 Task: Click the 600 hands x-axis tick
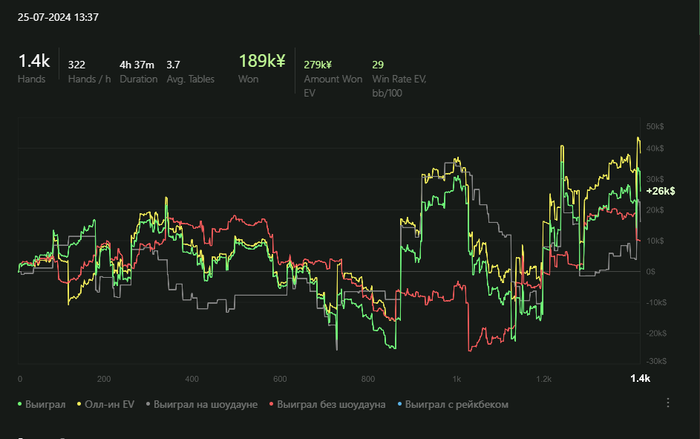280,379
